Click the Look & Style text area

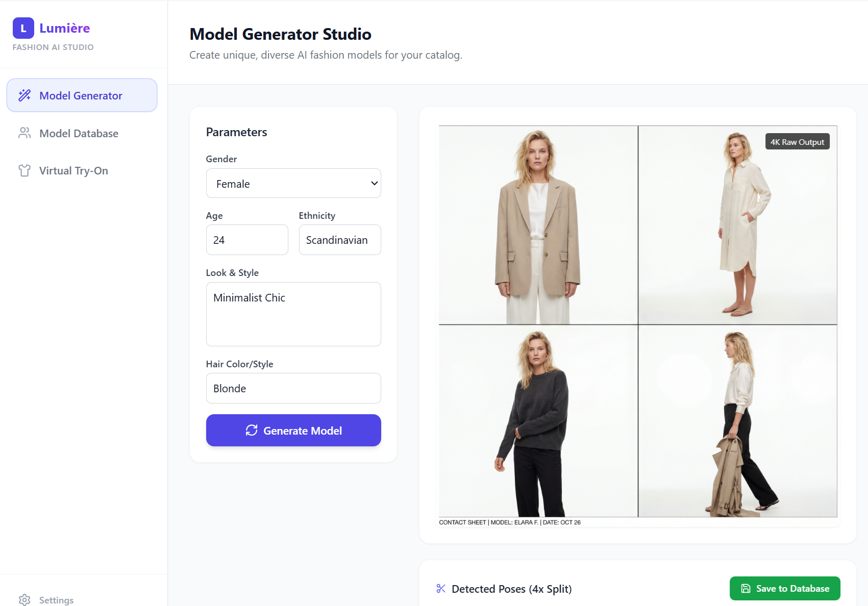click(293, 314)
